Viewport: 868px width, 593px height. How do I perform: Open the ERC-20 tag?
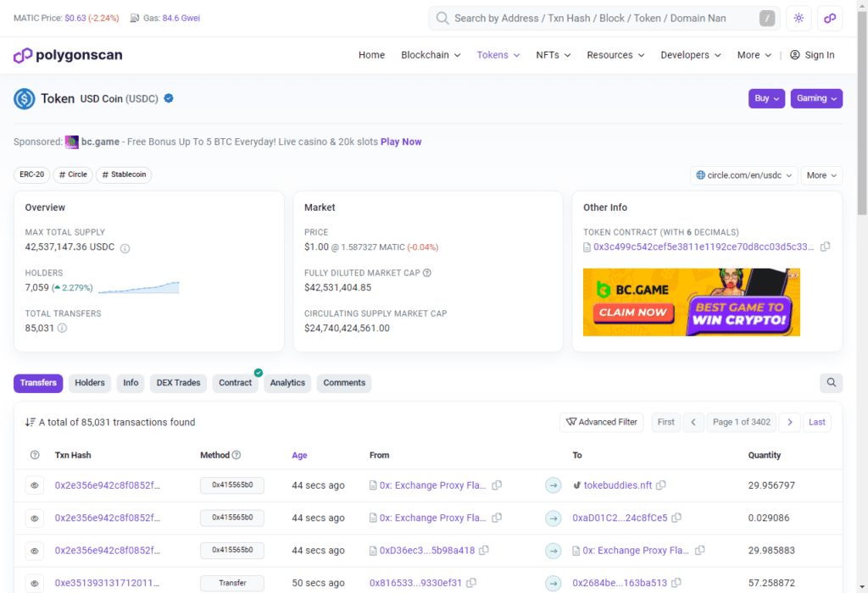point(31,175)
